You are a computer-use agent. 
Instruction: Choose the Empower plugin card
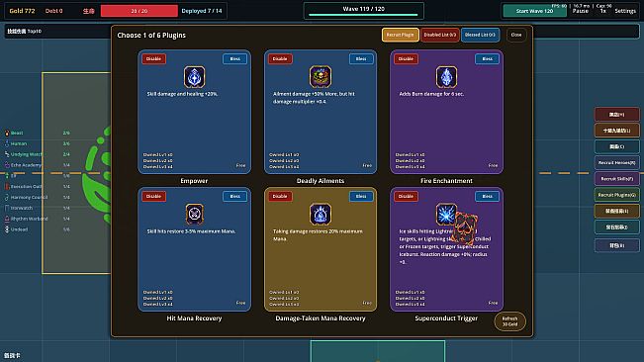[x=194, y=112]
